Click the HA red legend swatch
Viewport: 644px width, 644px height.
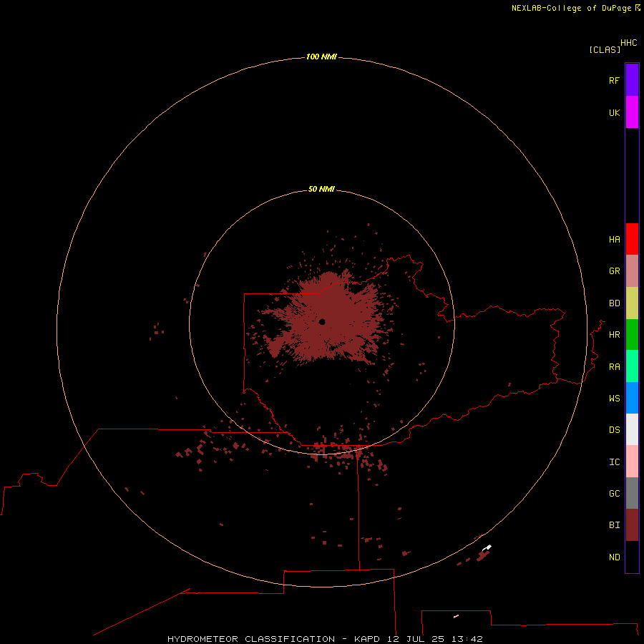(632, 239)
